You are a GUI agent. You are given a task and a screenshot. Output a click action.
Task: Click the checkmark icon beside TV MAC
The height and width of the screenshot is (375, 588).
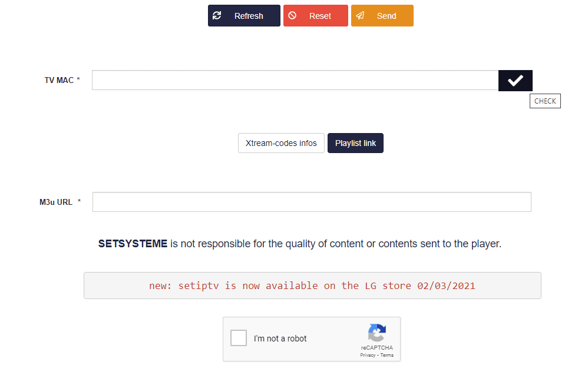click(516, 80)
